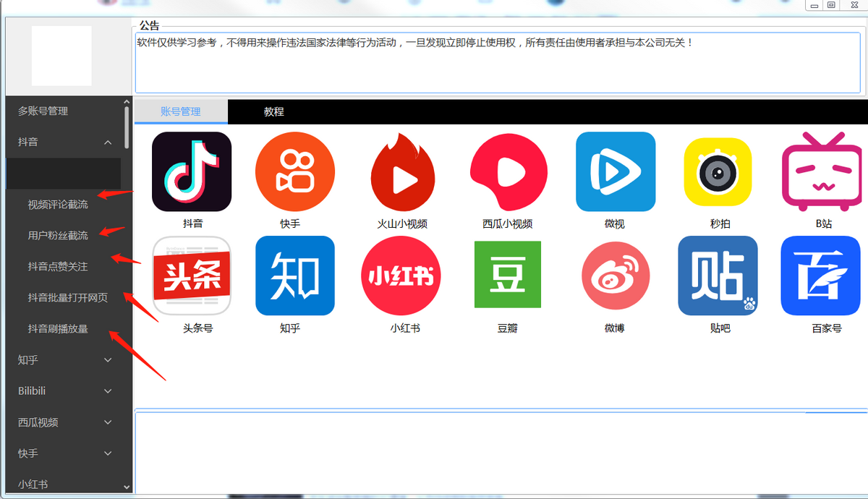Close the application window
This screenshot has width=868, height=499.
pos(854,5)
